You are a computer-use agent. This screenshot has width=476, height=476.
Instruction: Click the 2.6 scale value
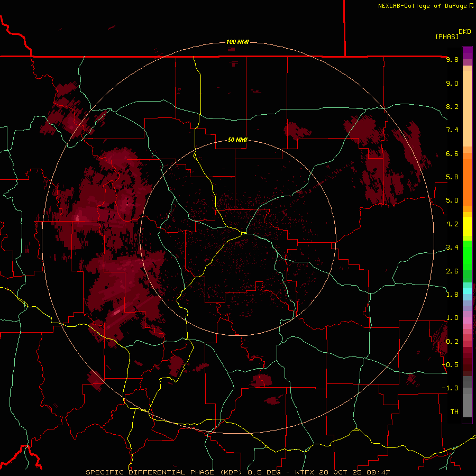click(452, 271)
